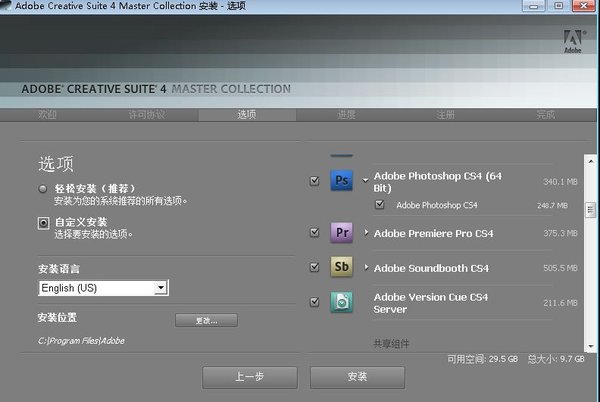Click the 340.1 MB size value
600x402 pixels.
pyautogui.click(x=561, y=182)
